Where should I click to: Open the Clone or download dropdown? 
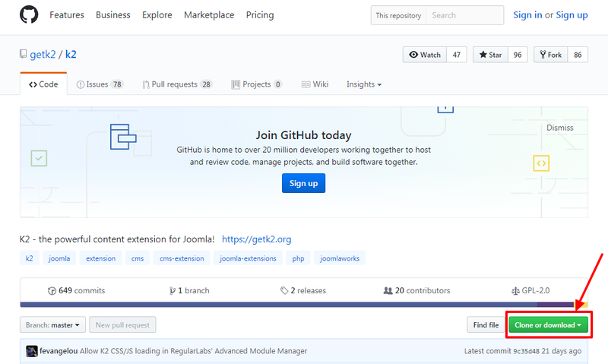(x=548, y=324)
